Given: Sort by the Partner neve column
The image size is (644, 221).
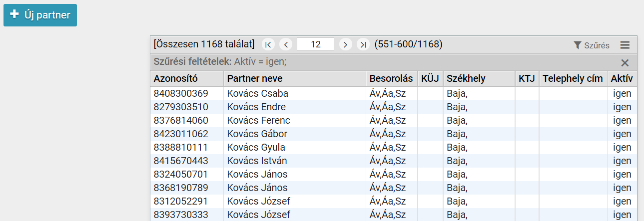Looking at the screenshot, I should pyautogui.click(x=254, y=78).
